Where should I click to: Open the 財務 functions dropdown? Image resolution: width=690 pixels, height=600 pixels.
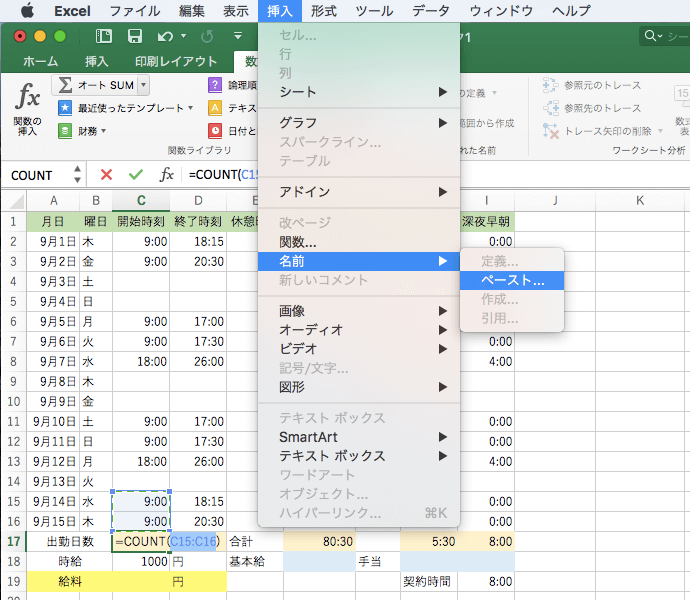(x=82, y=131)
